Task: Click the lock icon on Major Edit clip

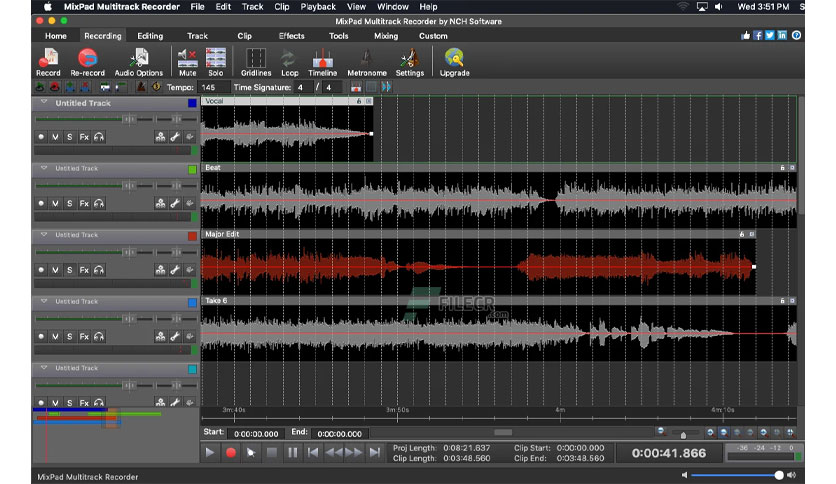Action: (x=742, y=234)
